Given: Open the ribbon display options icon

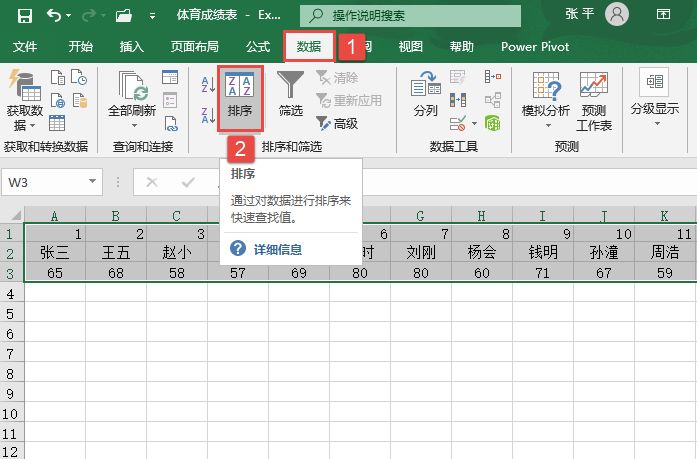Looking at the screenshot, I should [663, 15].
